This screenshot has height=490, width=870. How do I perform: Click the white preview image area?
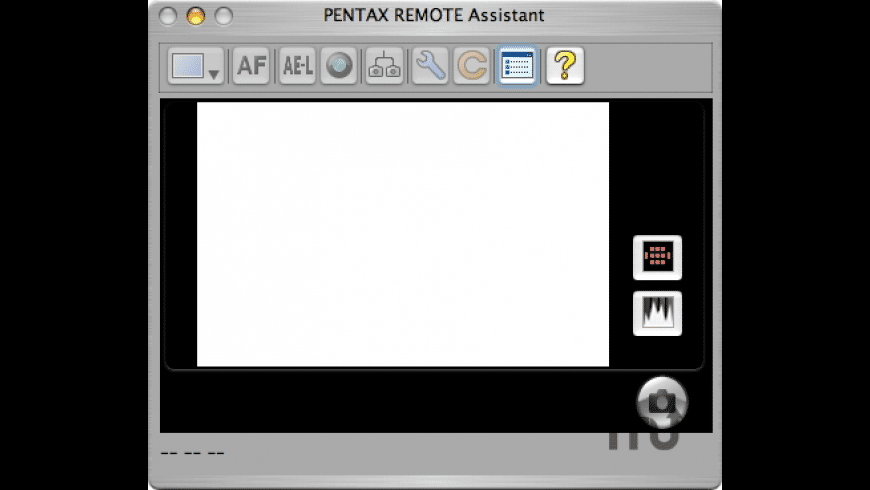click(403, 234)
